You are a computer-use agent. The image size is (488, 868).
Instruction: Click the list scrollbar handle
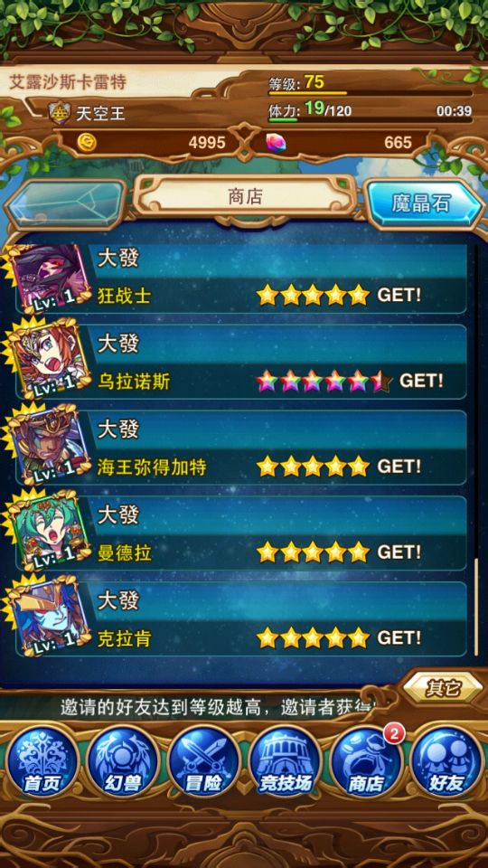coord(476,608)
